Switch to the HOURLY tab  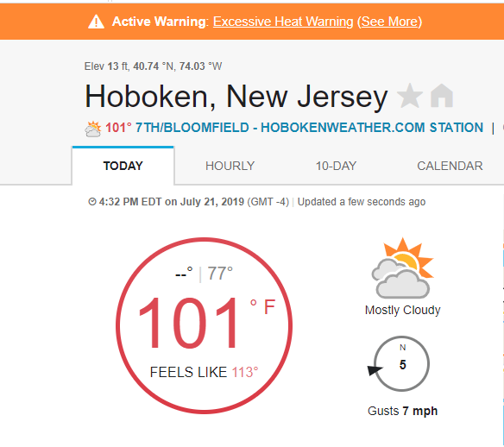230,166
